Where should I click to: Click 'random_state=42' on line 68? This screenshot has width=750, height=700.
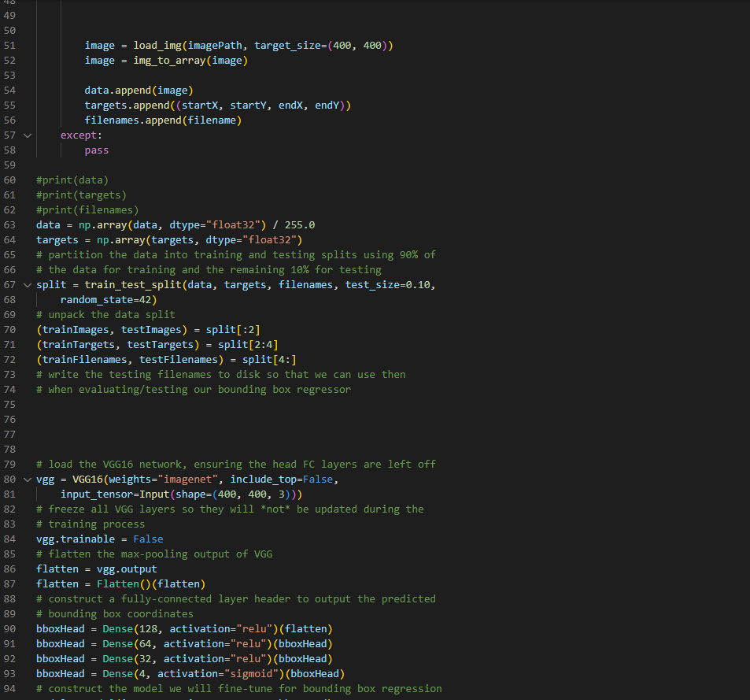click(x=105, y=299)
